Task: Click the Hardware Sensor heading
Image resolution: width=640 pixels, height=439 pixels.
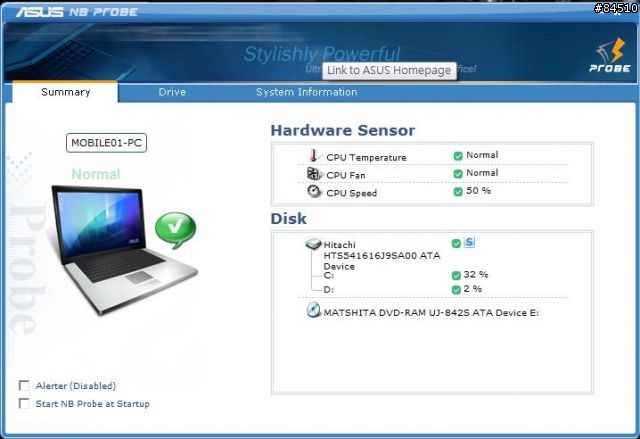Action: [x=343, y=131]
